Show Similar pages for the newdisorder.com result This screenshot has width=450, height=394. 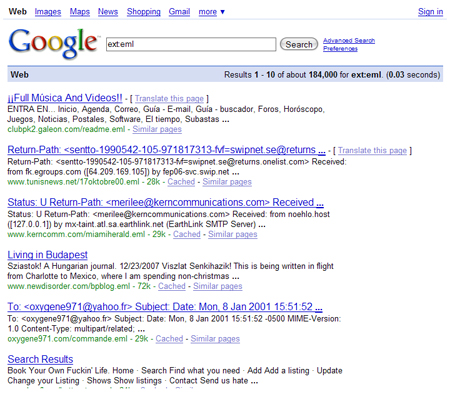pos(218,286)
